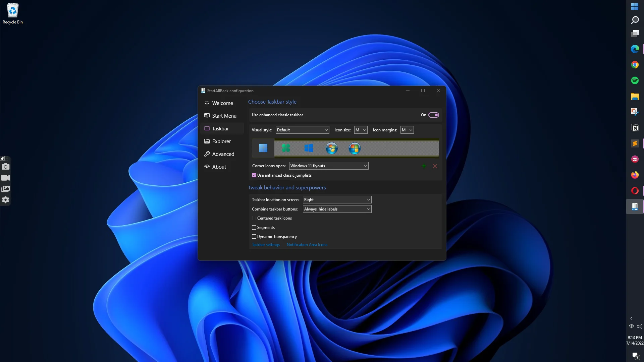Viewport: 644px width, 362px height.
Task: Open the Explorer settings section
Action: pos(221,141)
